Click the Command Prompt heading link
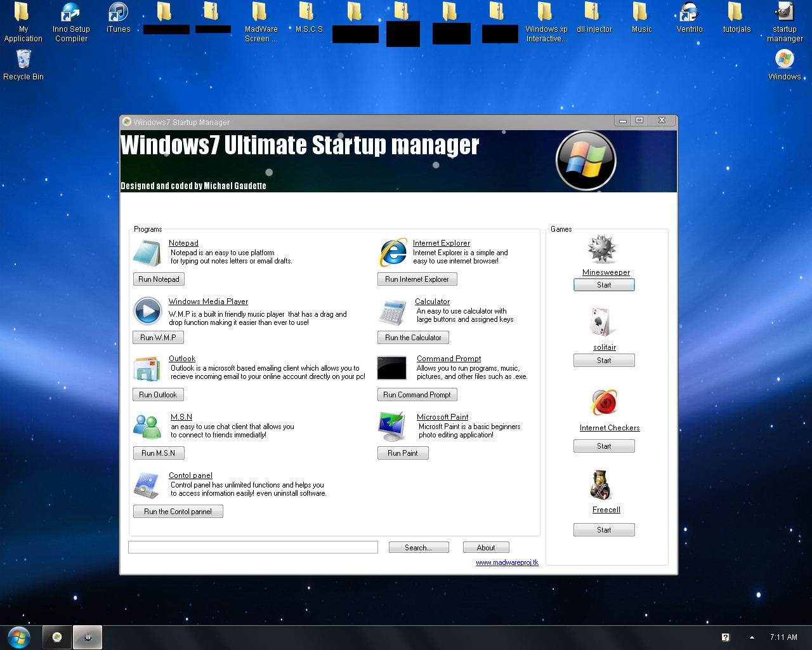Screen dimensions: 812x650 pos(449,359)
